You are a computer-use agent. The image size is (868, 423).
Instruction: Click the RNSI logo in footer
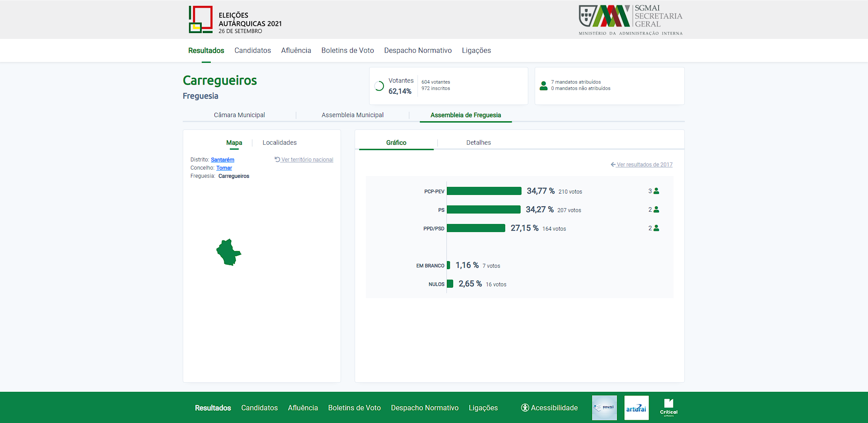[x=604, y=408]
